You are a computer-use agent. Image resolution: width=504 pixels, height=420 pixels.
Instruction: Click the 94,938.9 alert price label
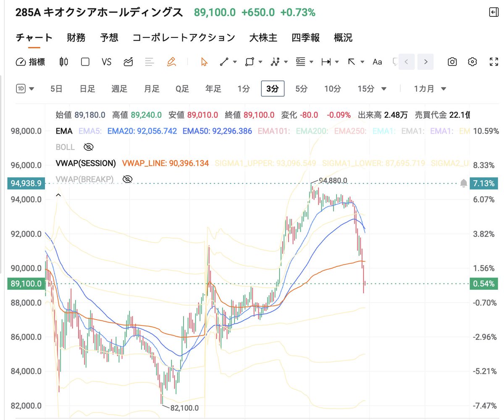click(x=26, y=183)
